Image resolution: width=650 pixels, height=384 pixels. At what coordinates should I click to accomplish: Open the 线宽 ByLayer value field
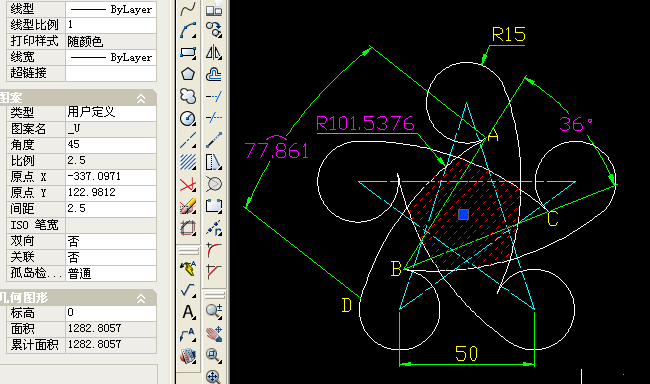pyautogui.click(x=111, y=57)
